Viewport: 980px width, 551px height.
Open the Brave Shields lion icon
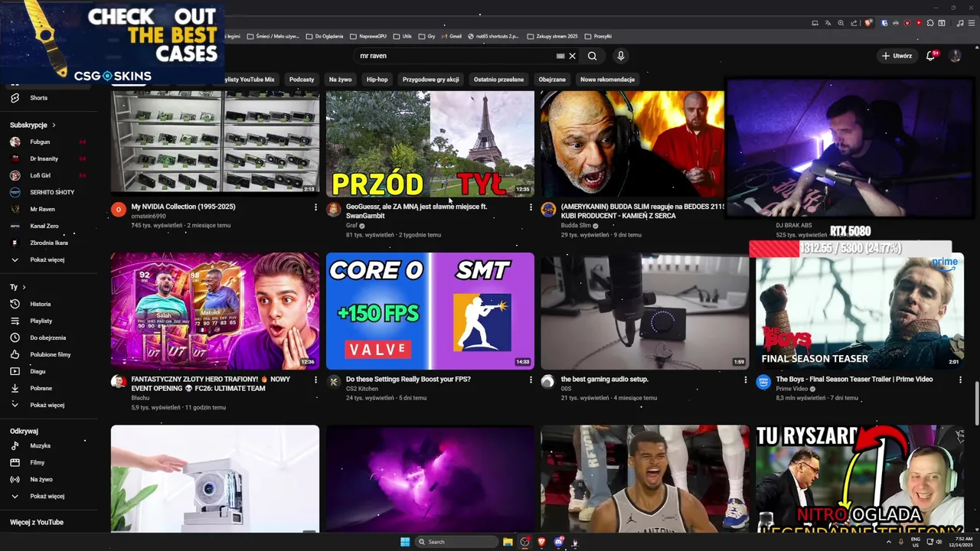(x=868, y=23)
